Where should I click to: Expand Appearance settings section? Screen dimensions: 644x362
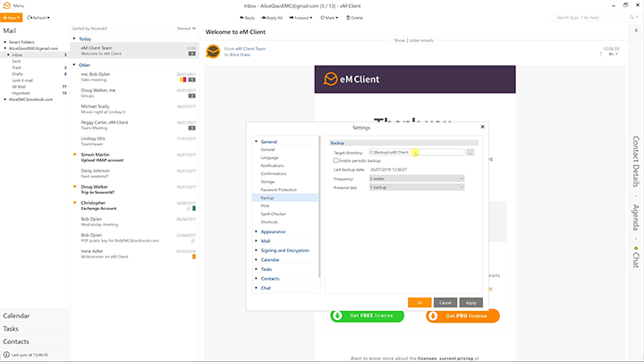pos(257,232)
